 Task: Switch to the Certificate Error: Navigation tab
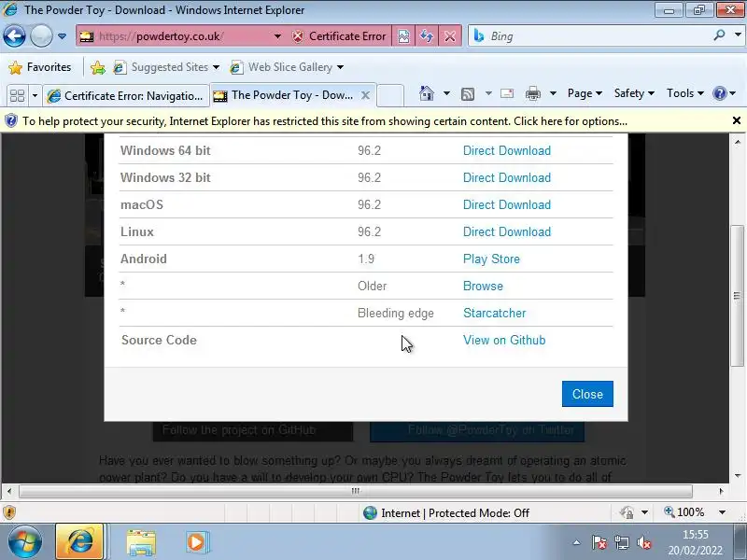point(126,96)
